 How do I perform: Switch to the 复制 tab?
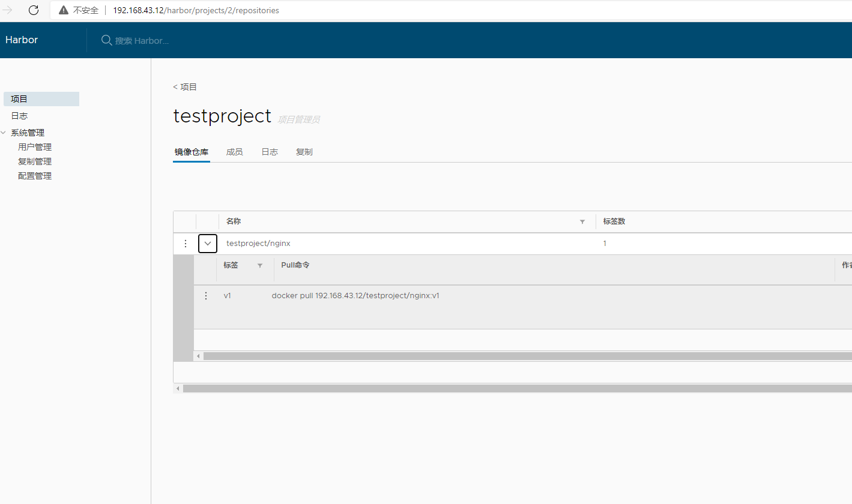tap(304, 152)
